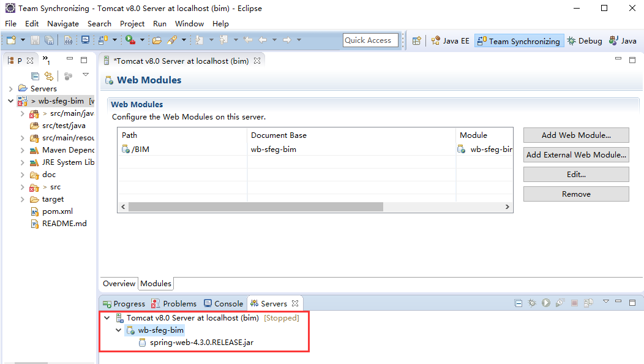Click the New wizard icon in toolbar

click(10, 40)
